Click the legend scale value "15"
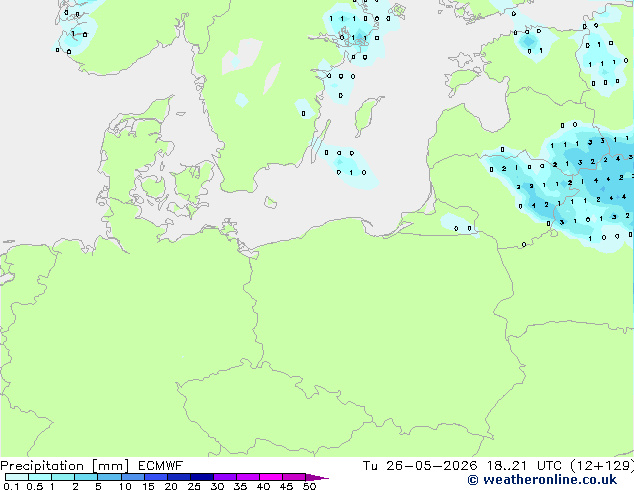The height and width of the screenshot is (490, 634). point(148,486)
